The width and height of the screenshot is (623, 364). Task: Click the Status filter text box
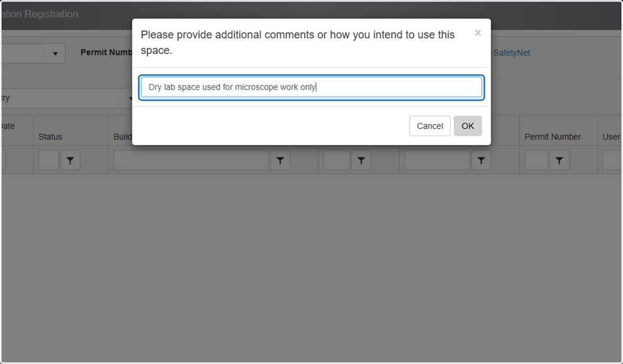pyautogui.click(x=49, y=161)
